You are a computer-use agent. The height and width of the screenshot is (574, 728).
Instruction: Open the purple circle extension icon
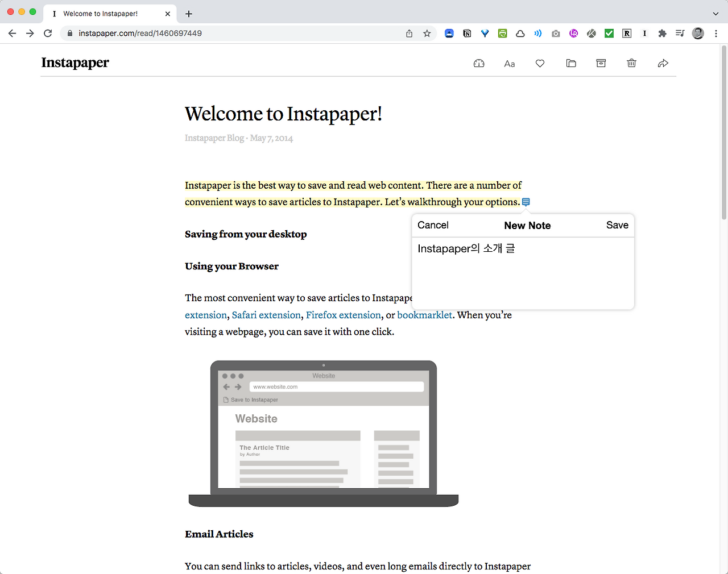(573, 34)
